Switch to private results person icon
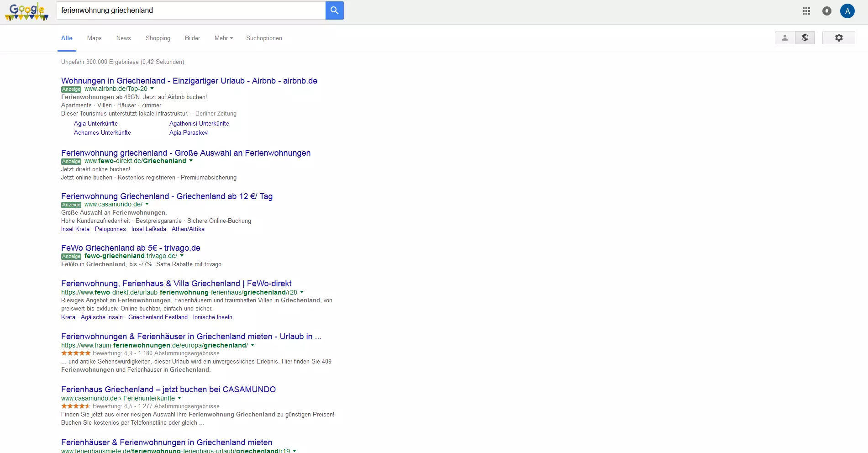 coord(785,38)
